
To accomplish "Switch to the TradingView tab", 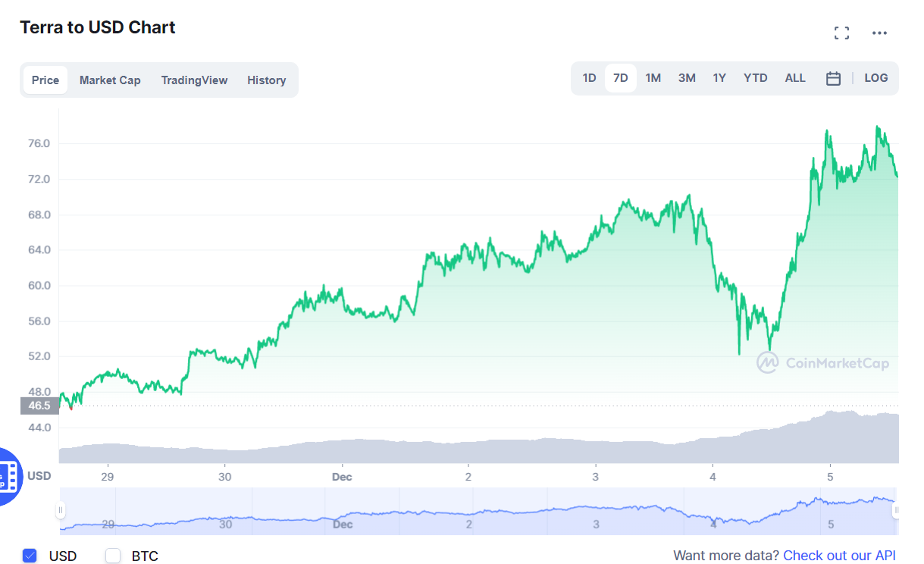I will pos(194,80).
